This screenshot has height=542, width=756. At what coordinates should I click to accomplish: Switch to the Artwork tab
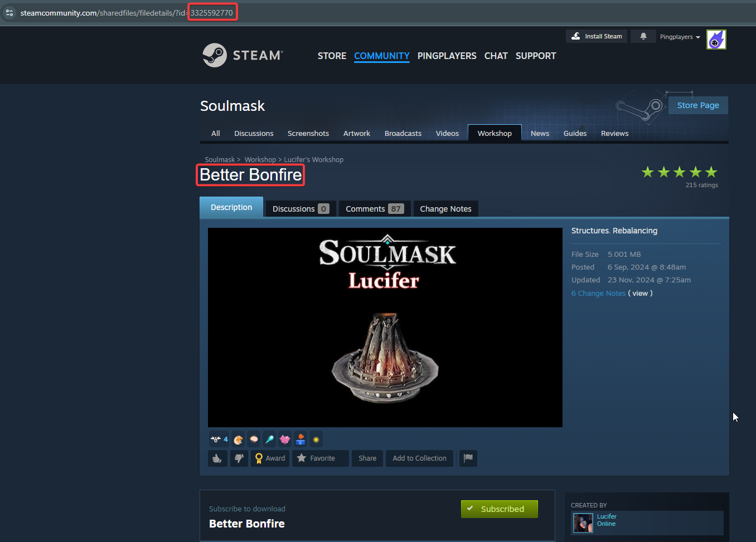coord(357,133)
